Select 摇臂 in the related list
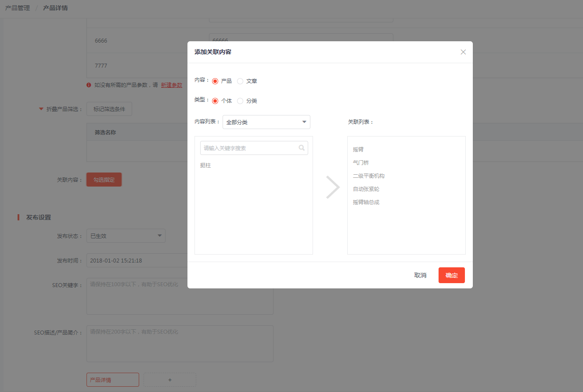Viewport: 583px width, 392px height. 358,150
